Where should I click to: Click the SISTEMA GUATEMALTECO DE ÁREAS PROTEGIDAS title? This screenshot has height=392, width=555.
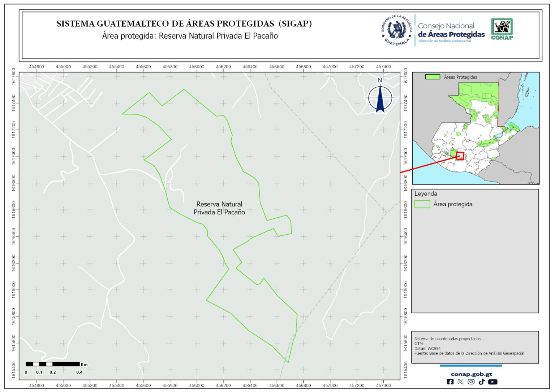point(184,24)
